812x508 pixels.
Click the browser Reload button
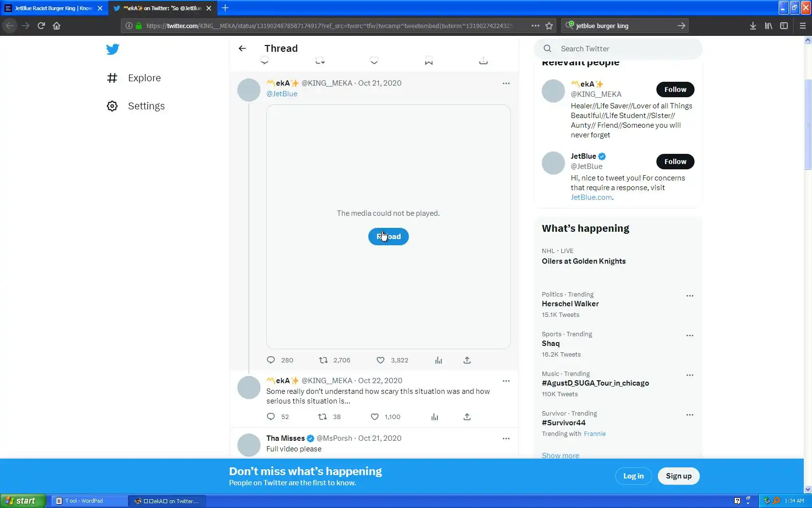coord(41,26)
